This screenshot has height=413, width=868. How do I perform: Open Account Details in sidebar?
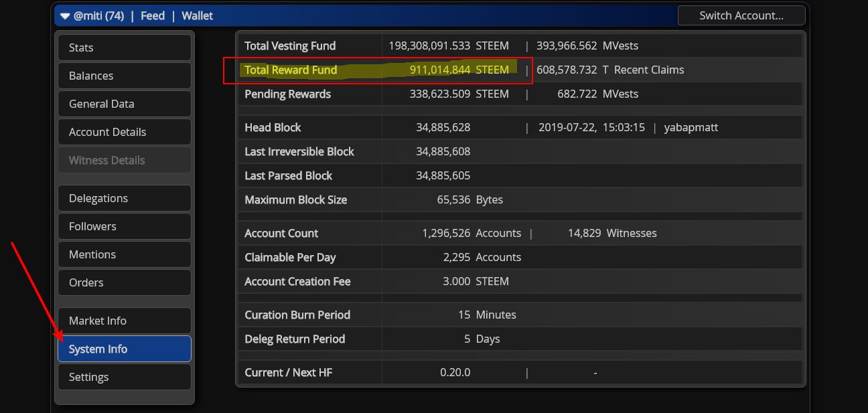tap(125, 132)
